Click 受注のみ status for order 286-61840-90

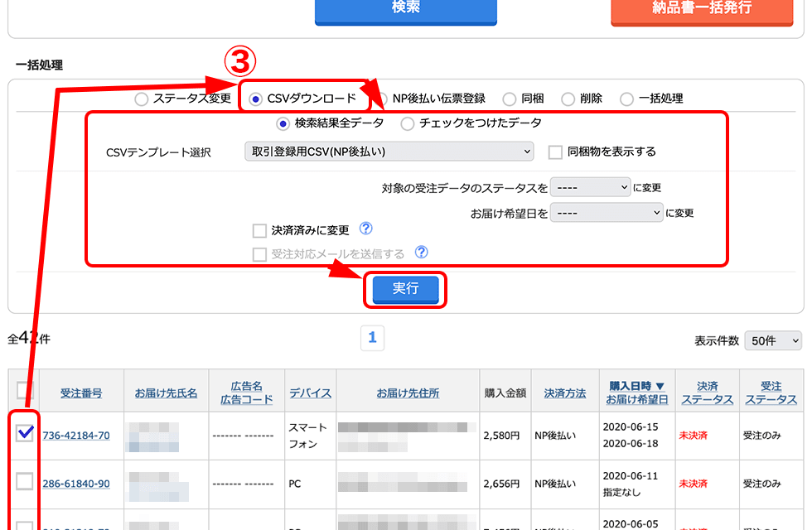(x=761, y=484)
